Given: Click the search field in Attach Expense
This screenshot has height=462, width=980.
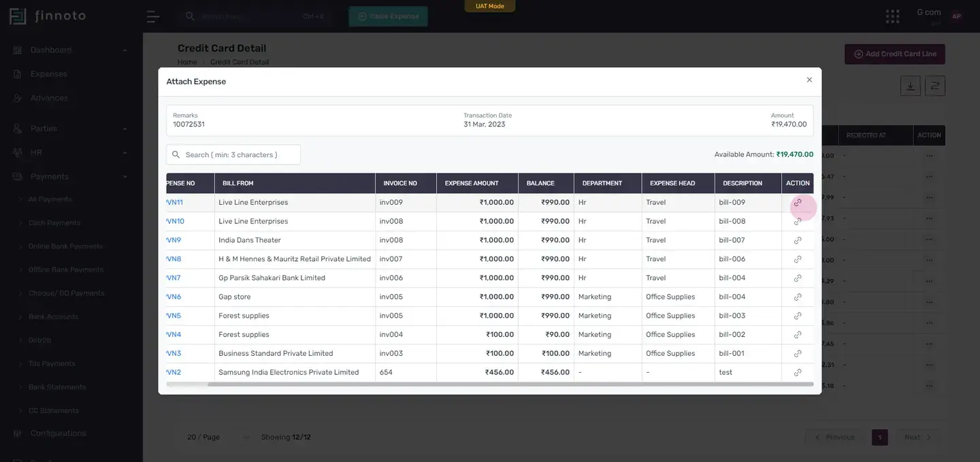Looking at the screenshot, I should (x=233, y=154).
